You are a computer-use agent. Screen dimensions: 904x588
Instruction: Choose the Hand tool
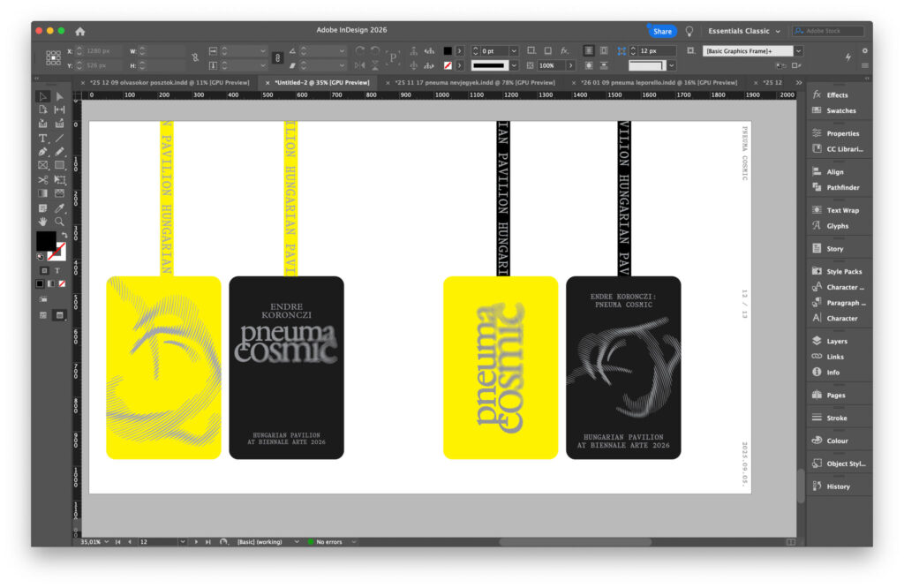tap(42, 222)
